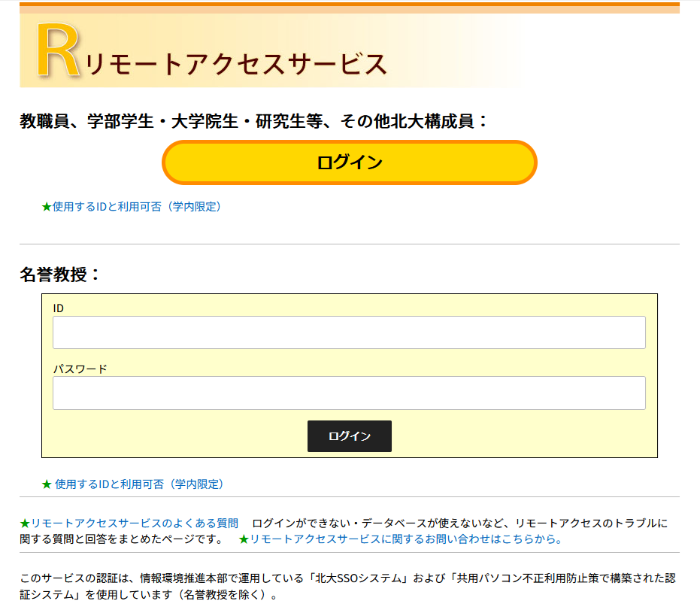This screenshot has height=610, width=700.
Task: Click the 名誉教授 section heading
Action: pyautogui.click(x=59, y=275)
